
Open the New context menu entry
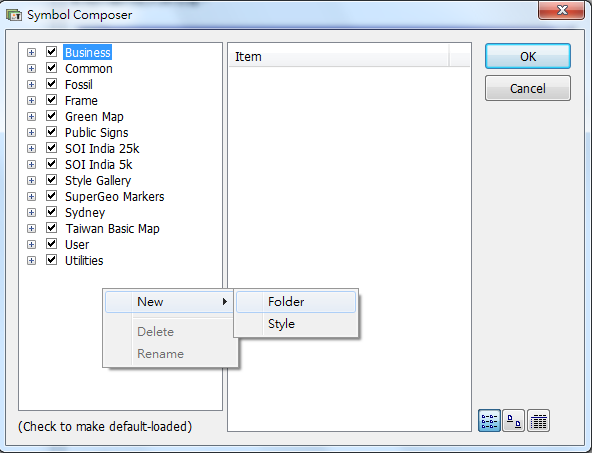pyautogui.click(x=168, y=302)
